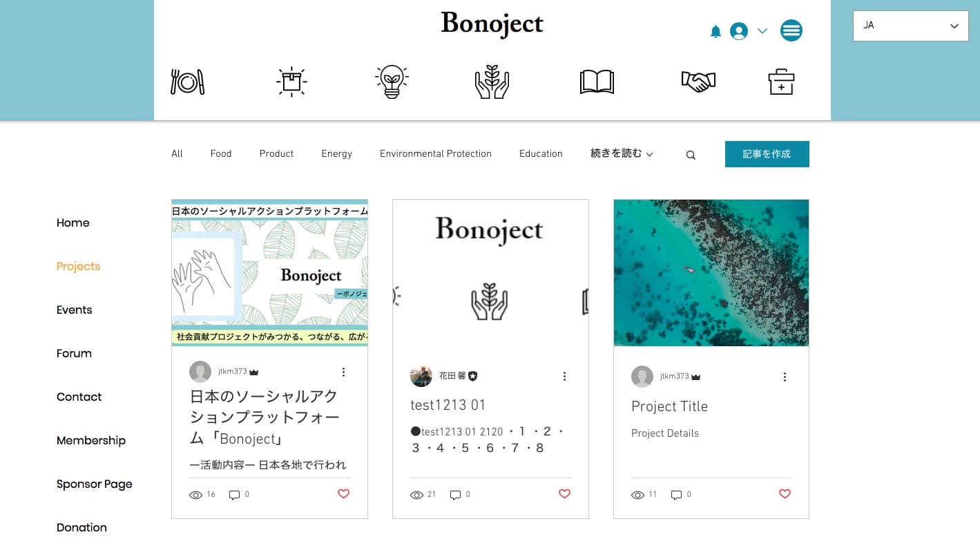
Task: Expand the user account chevron
Action: tap(762, 31)
